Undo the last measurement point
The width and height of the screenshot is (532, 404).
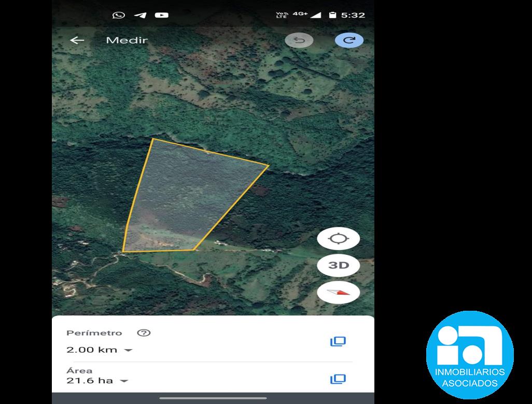pyautogui.click(x=299, y=40)
